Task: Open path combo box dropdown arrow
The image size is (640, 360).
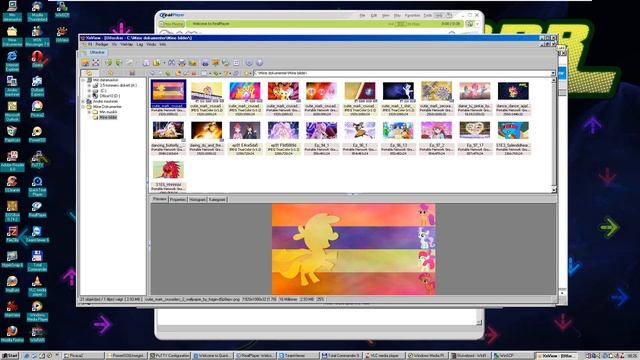Action: (553, 73)
